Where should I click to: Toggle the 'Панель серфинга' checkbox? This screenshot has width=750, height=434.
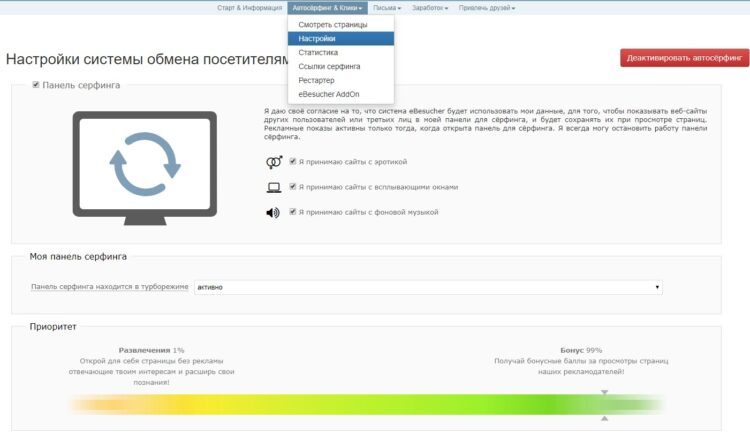point(36,85)
